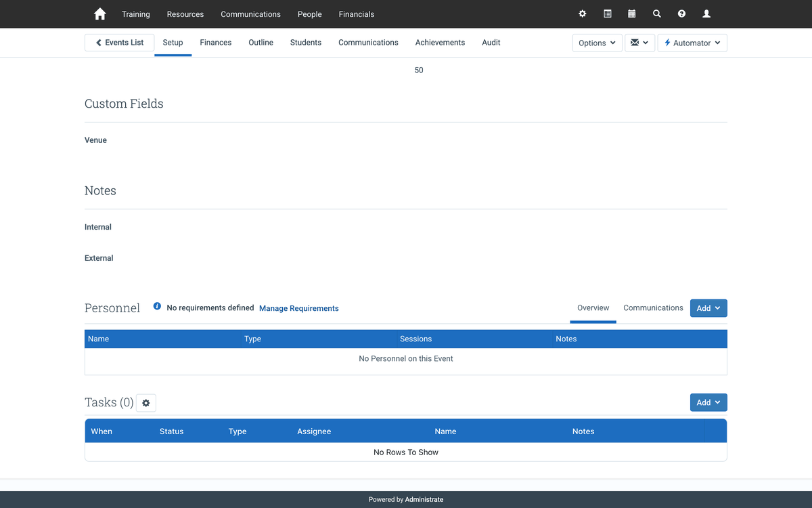The image size is (812, 508).
Task: Click the Manage Requirements link
Action: (x=299, y=308)
